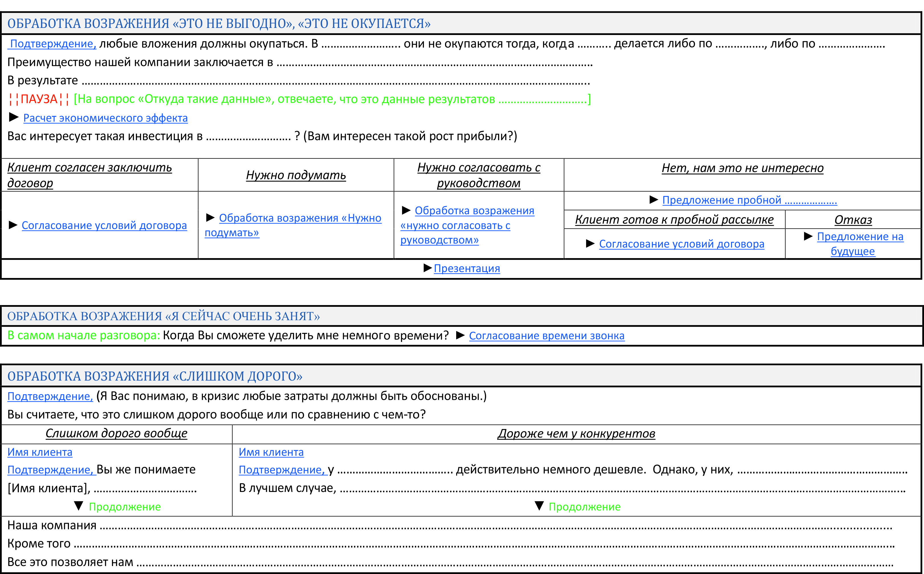This screenshot has width=924, height=574.
Task: Click 'Продолжение' in the competitors column
Action: 584,507
